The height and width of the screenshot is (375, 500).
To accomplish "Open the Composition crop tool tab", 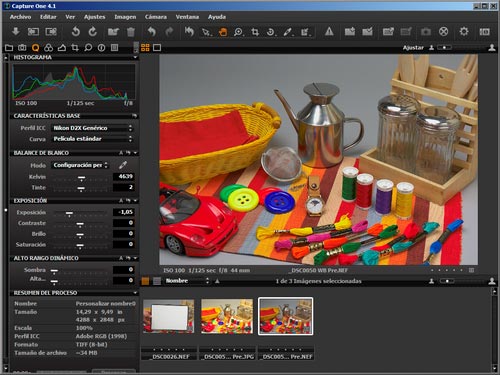I will point(75,48).
